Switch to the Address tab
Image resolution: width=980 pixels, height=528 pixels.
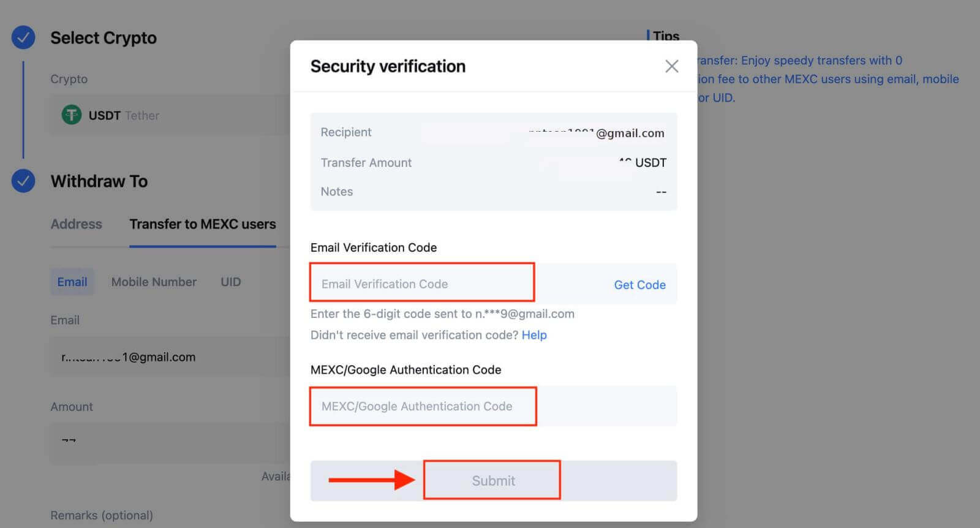[76, 224]
